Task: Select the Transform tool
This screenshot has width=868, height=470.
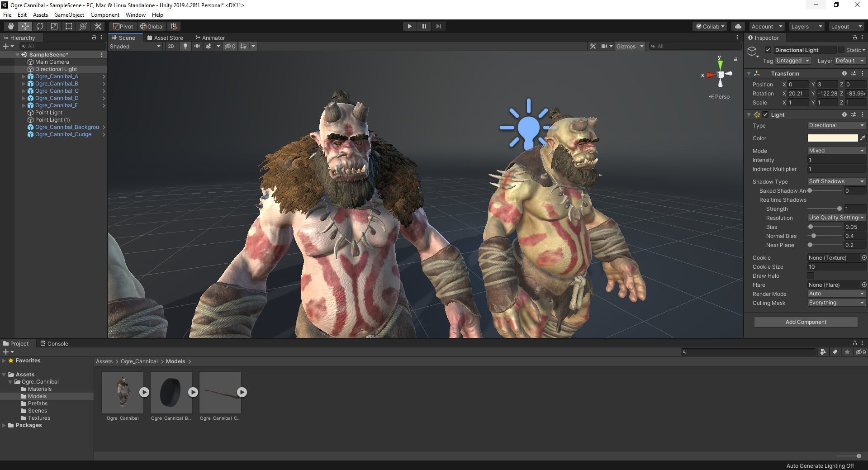Action: 83,26
